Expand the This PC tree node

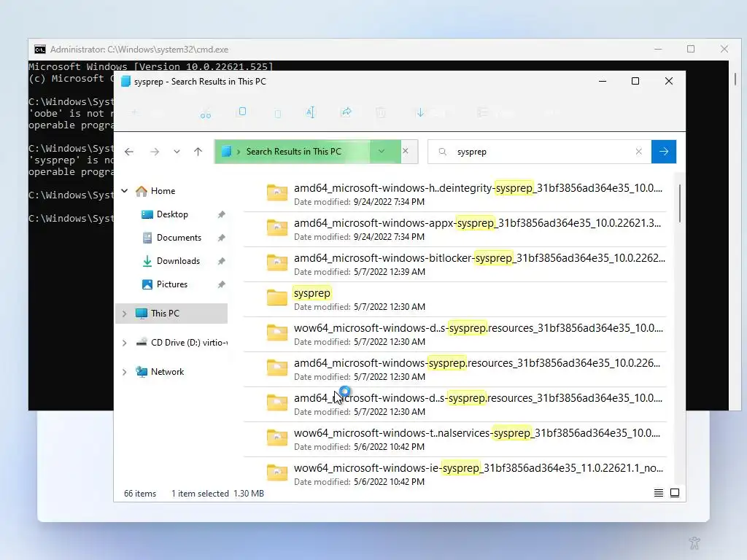[x=124, y=314]
